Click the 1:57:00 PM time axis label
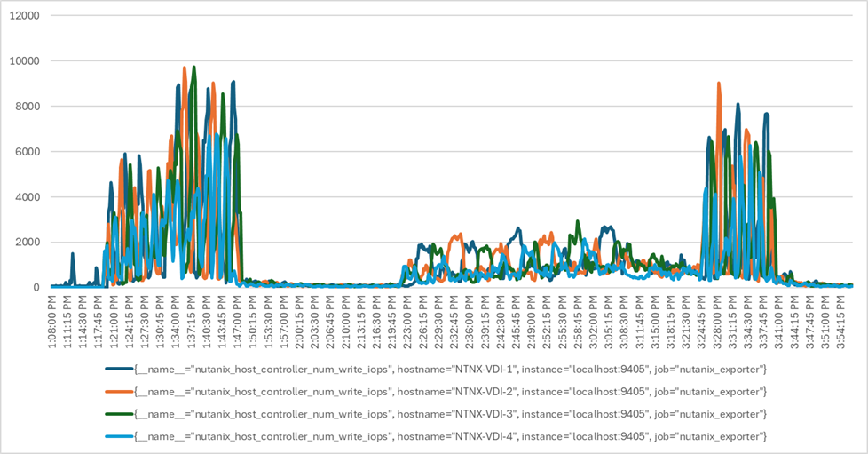The height and width of the screenshot is (454, 868). pos(285,323)
